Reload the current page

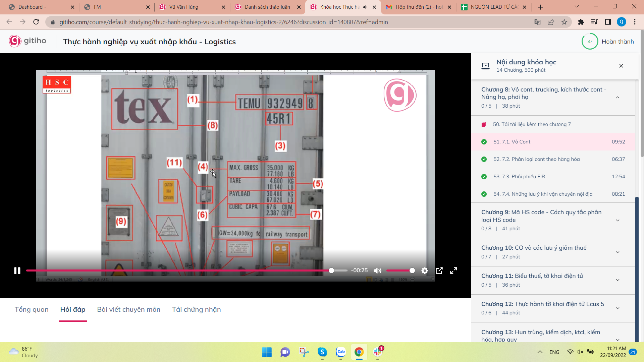pos(36,22)
